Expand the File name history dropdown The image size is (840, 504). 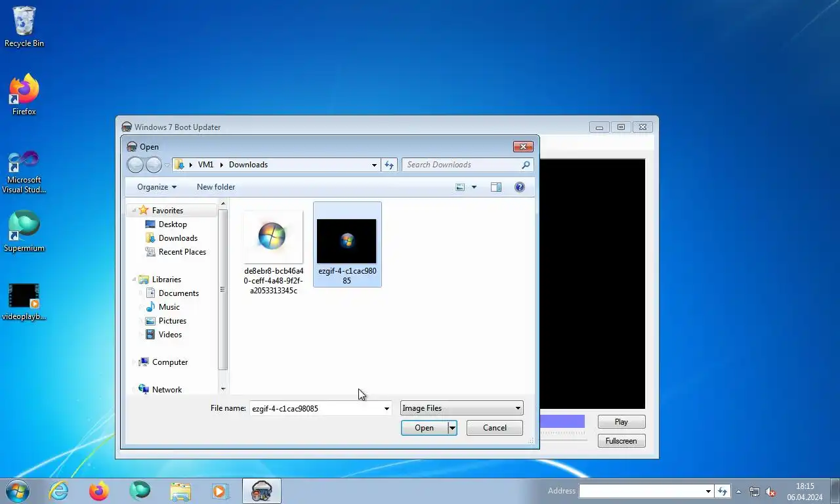[x=386, y=408]
